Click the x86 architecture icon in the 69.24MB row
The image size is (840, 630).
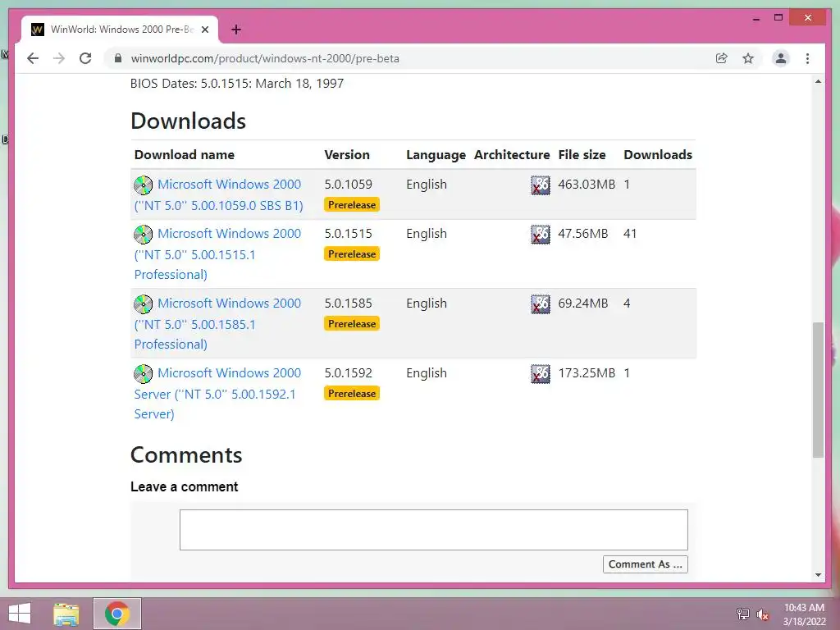[541, 304]
